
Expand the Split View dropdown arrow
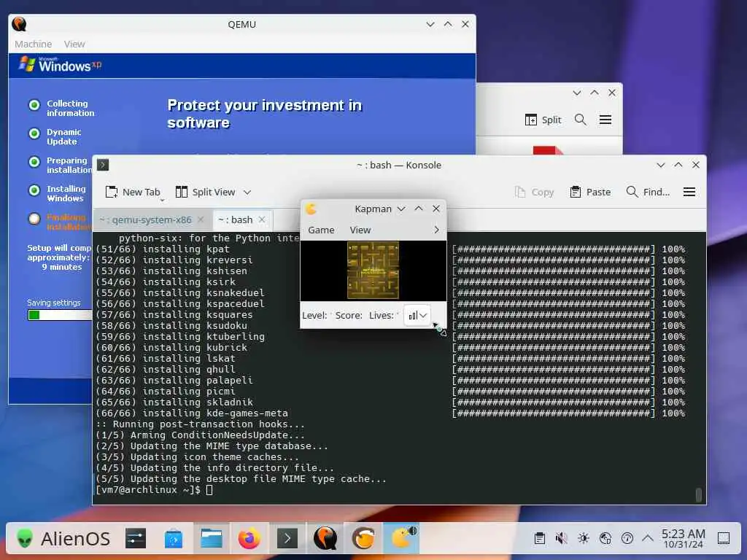247,192
